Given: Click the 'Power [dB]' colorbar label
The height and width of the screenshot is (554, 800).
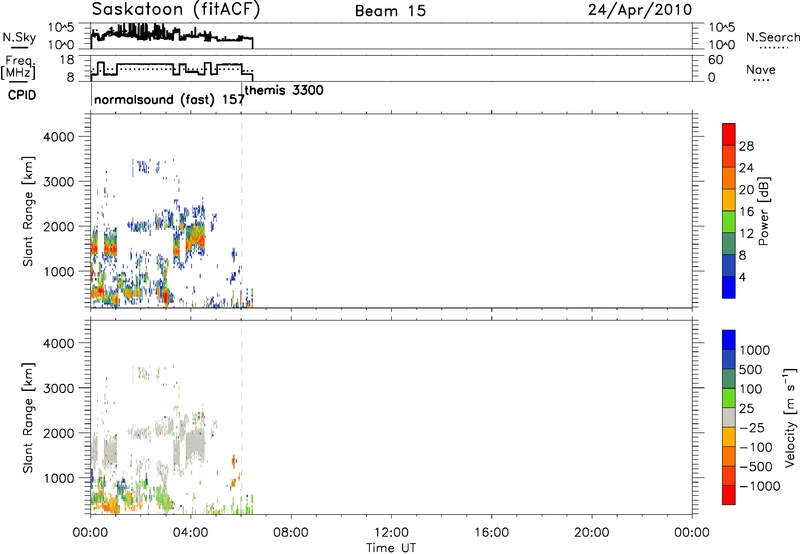Looking at the screenshot, I should click(x=763, y=211).
